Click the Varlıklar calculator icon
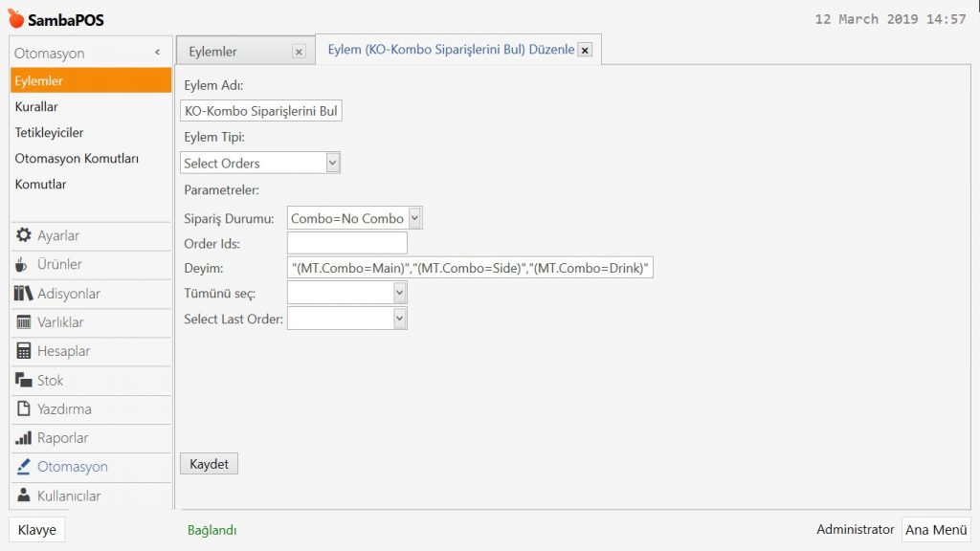980x551 pixels. coord(24,322)
